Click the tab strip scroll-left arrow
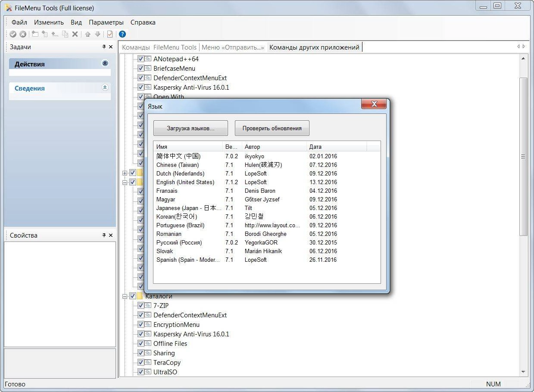Screen dimensions: 534x392 (x=518, y=46)
